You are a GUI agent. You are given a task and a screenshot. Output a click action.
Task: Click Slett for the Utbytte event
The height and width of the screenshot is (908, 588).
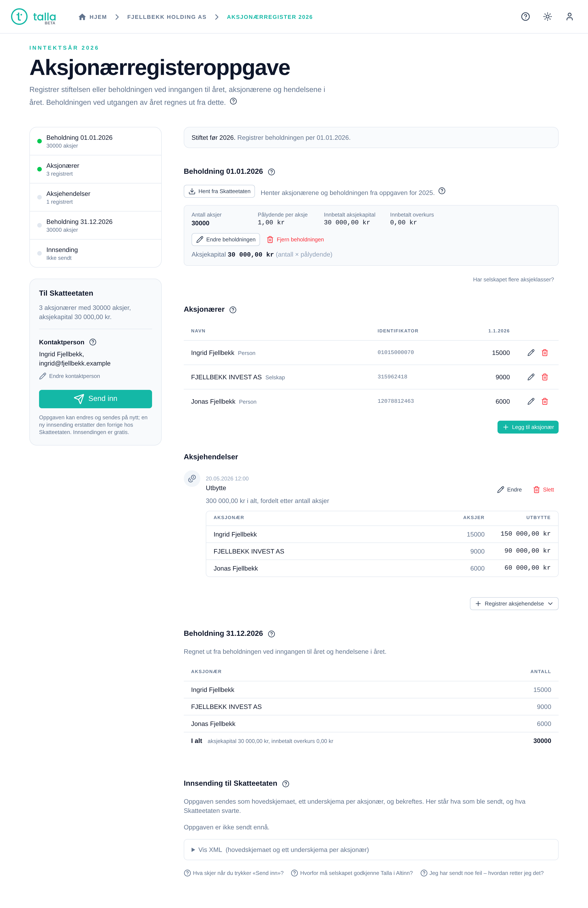pos(543,489)
